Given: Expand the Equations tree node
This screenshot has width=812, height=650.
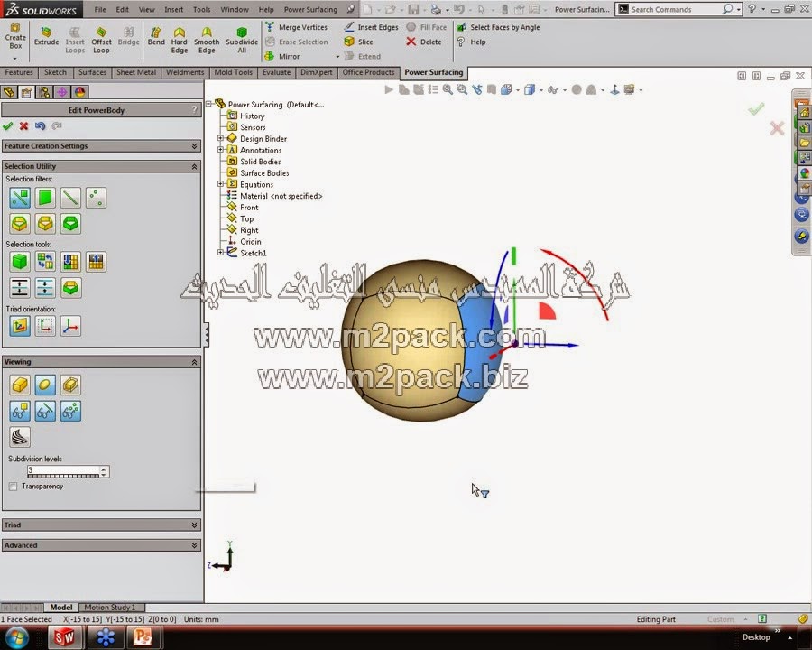Looking at the screenshot, I should (x=221, y=184).
